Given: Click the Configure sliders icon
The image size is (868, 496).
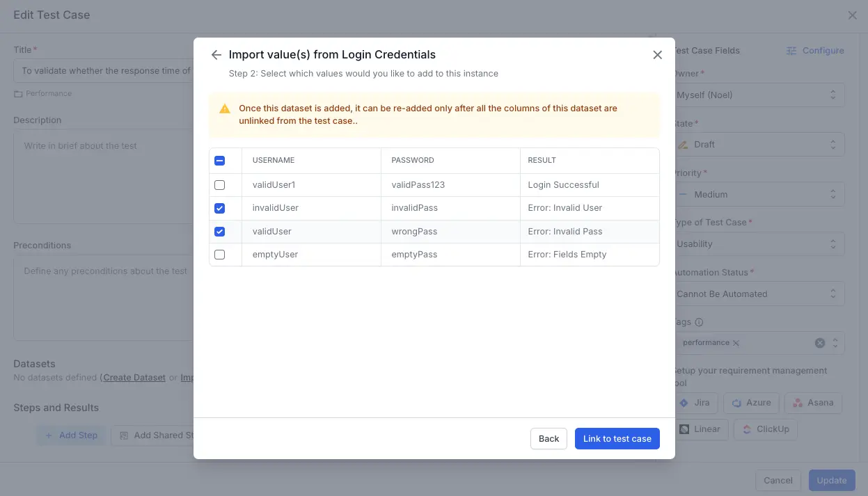Looking at the screenshot, I should click(791, 51).
